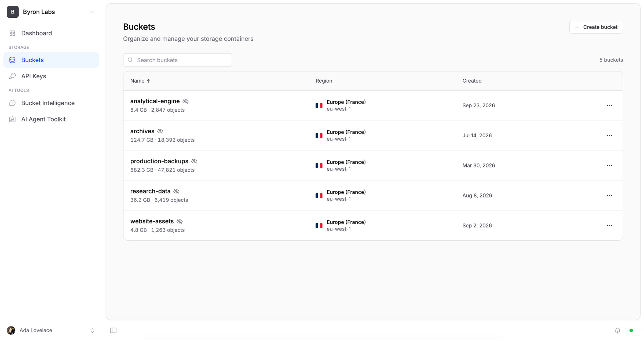
Task: Click the Ada Lovelace user name
Action: click(36, 330)
